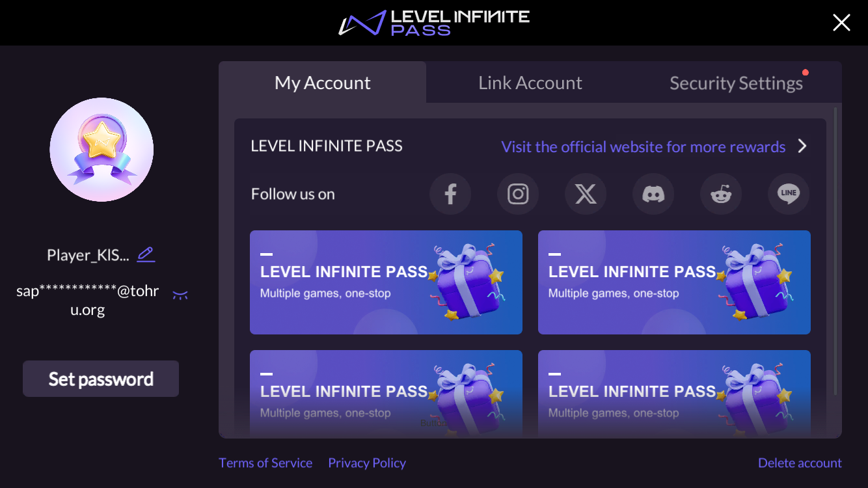Reveal the masked email with eye toggle
Viewport: 868px width, 488px height.
[x=180, y=293]
